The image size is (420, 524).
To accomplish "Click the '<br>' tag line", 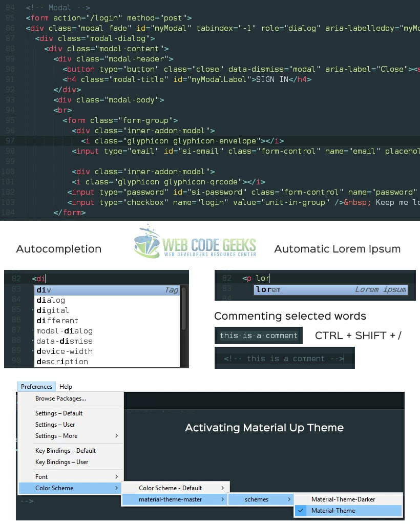I will (x=62, y=110).
